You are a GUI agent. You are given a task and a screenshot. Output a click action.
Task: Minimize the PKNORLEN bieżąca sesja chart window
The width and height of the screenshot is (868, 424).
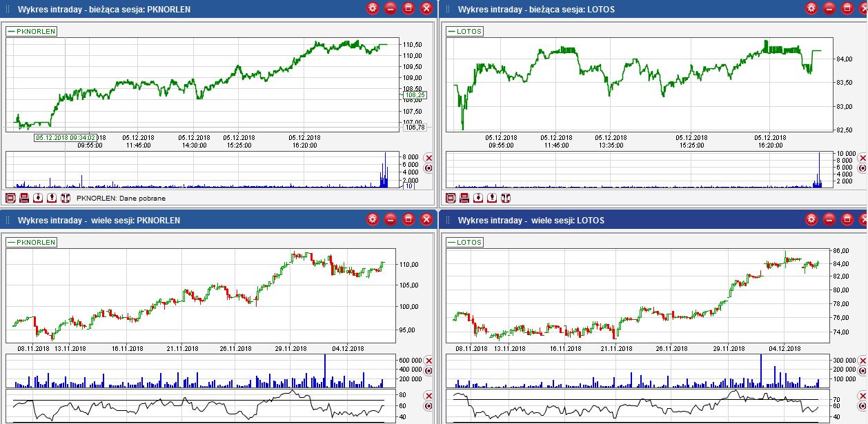pos(391,9)
